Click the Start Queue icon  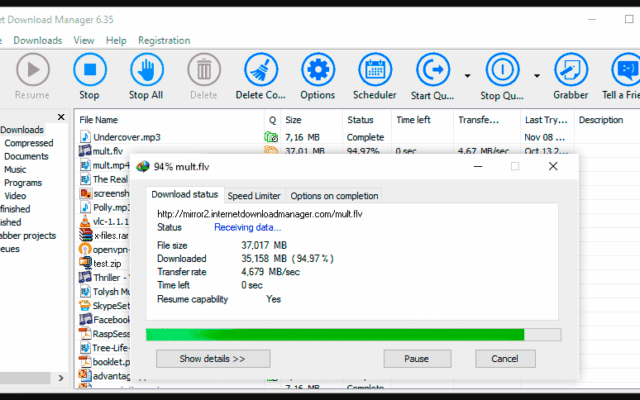point(433,70)
